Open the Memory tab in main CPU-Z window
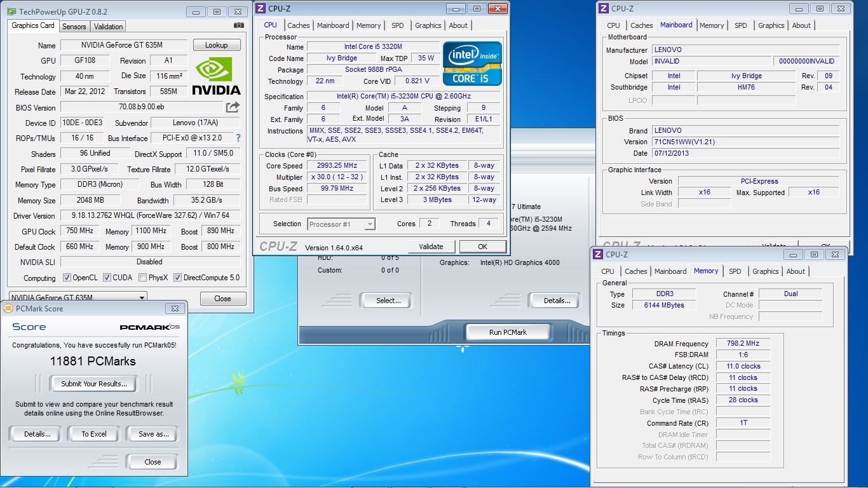 pos(369,25)
